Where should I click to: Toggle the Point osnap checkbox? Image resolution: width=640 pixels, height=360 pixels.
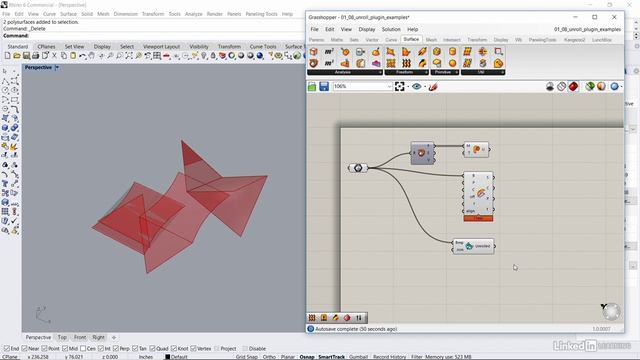point(44,349)
